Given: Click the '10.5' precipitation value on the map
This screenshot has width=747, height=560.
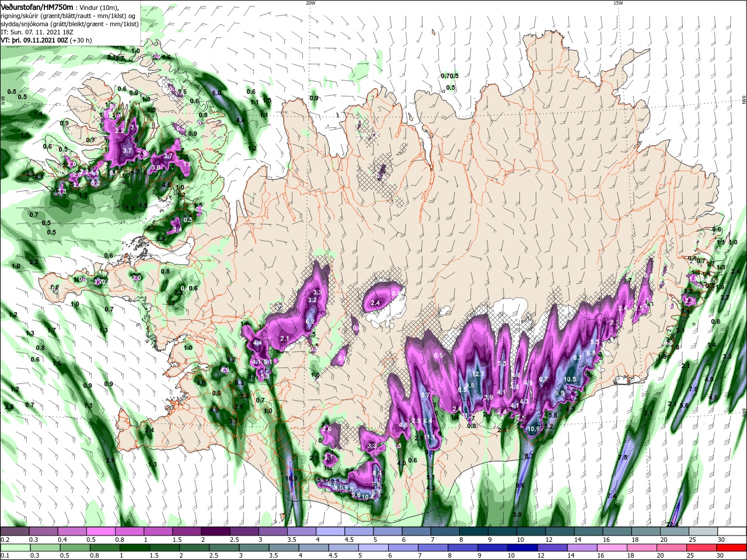Looking at the screenshot, I should tap(570, 379).
